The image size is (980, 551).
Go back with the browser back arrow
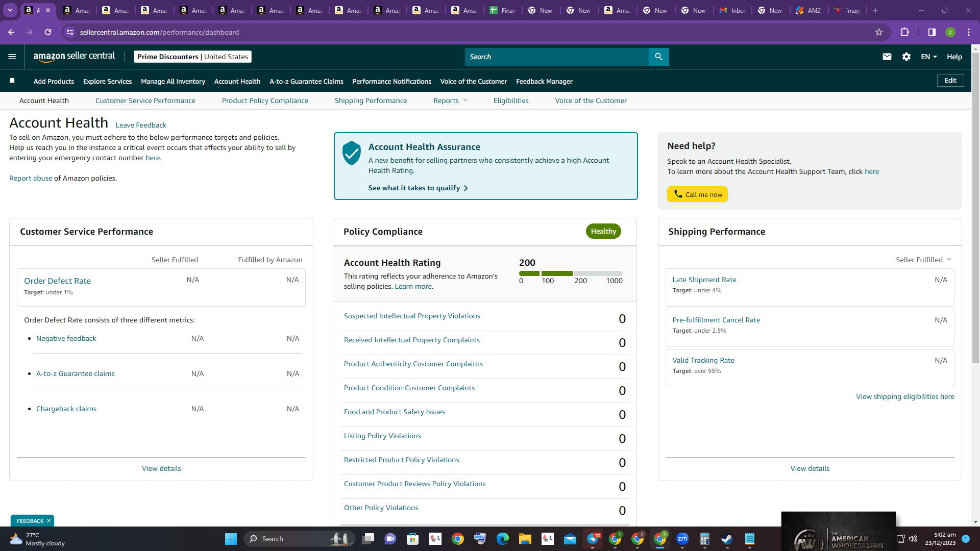coord(11,32)
